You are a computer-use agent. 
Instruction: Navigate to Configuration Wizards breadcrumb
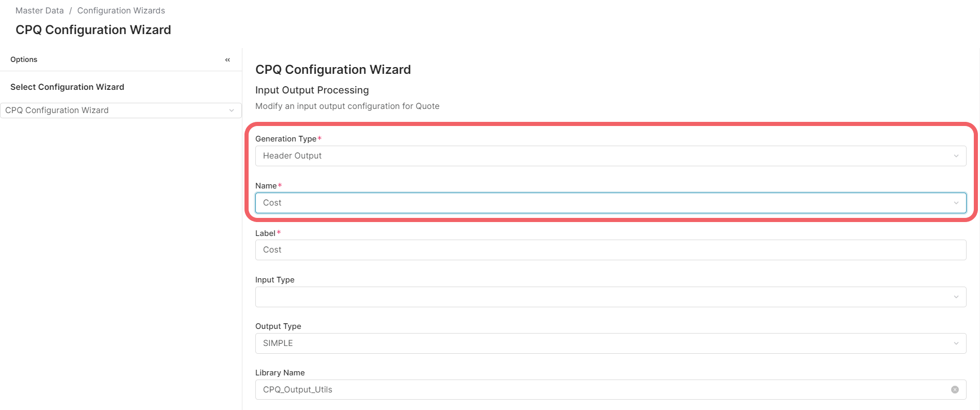tap(121, 11)
